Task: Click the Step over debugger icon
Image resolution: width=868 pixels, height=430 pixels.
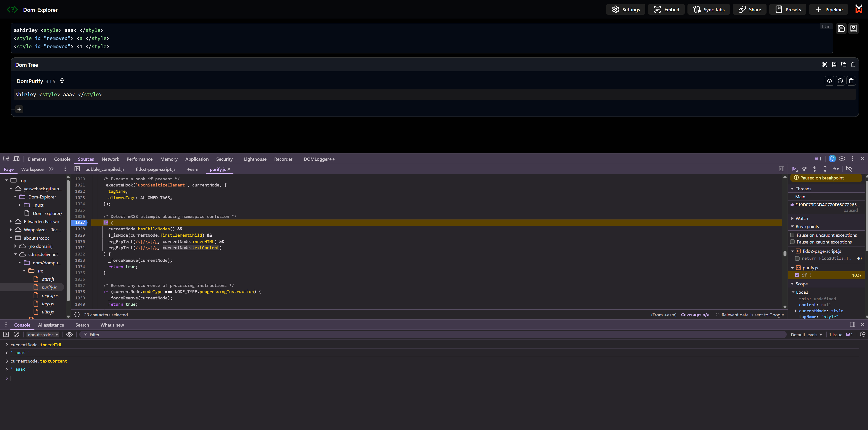Action: click(804, 169)
